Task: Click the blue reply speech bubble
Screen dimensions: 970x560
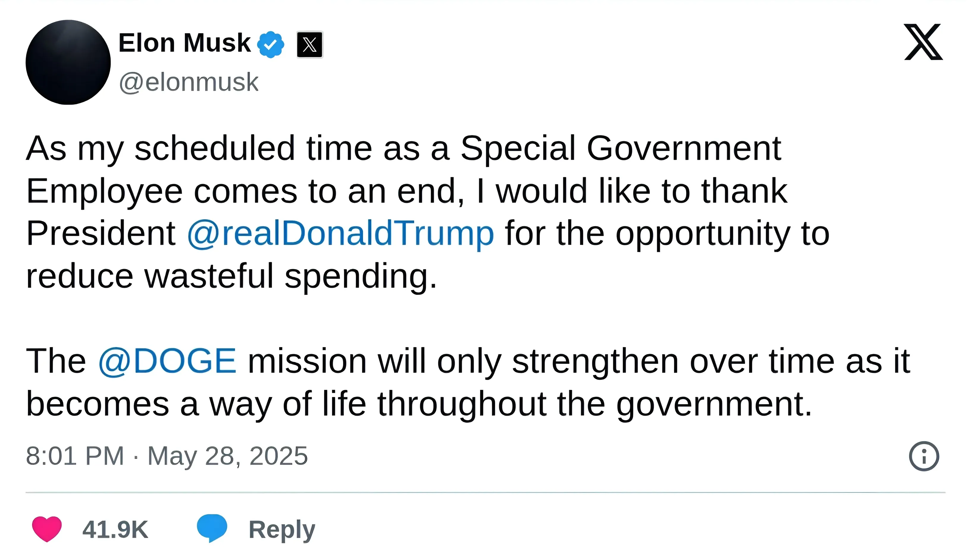Action: click(212, 528)
